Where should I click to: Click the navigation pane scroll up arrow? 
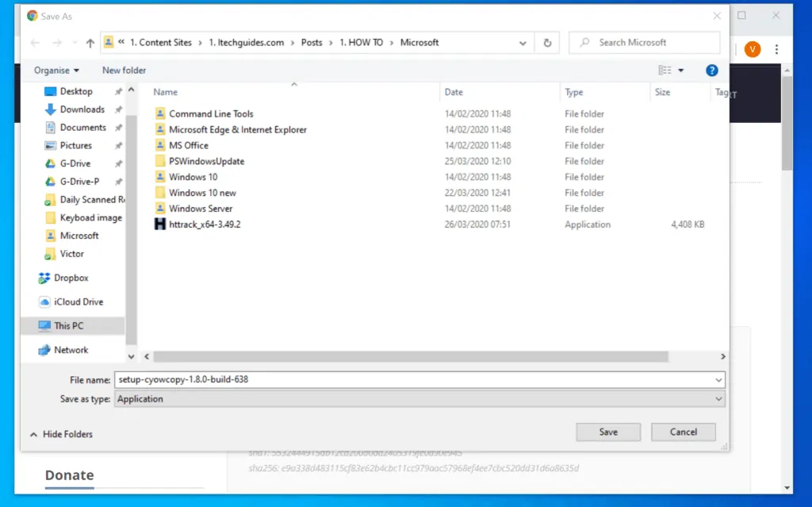click(x=131, y=90)
